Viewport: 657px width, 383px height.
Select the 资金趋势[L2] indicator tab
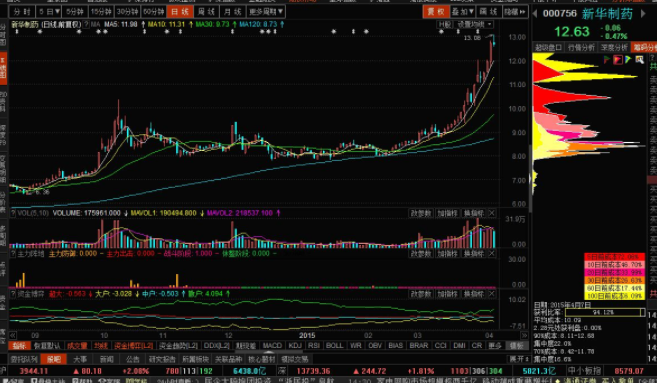(x=178, y=346)
